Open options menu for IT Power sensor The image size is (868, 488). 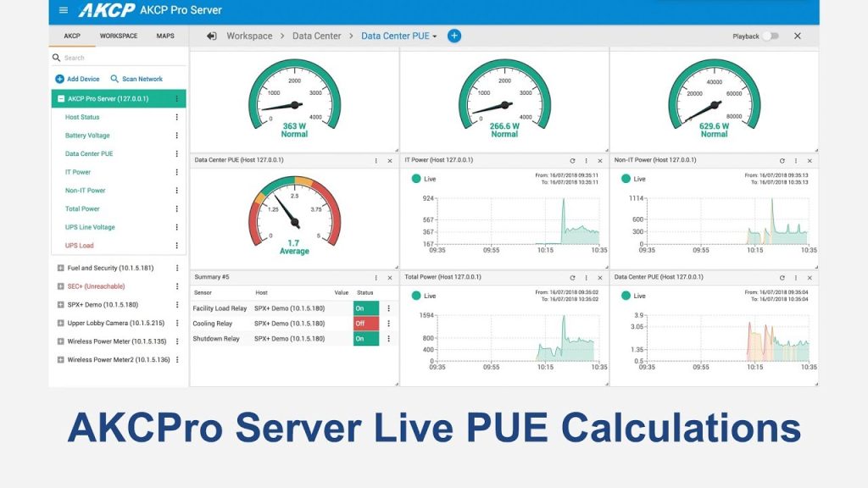176,172
